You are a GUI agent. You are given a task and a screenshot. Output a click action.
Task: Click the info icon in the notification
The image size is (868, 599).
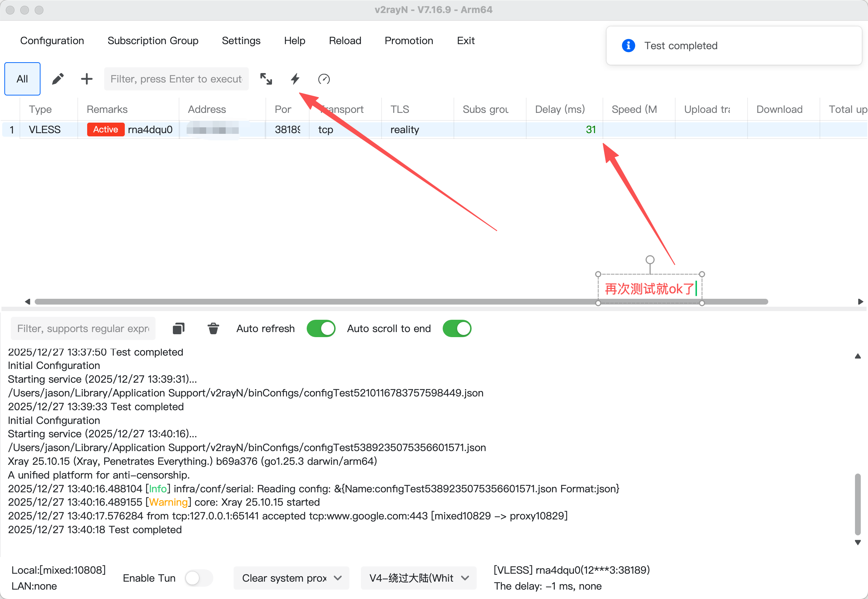coord(629,46)
